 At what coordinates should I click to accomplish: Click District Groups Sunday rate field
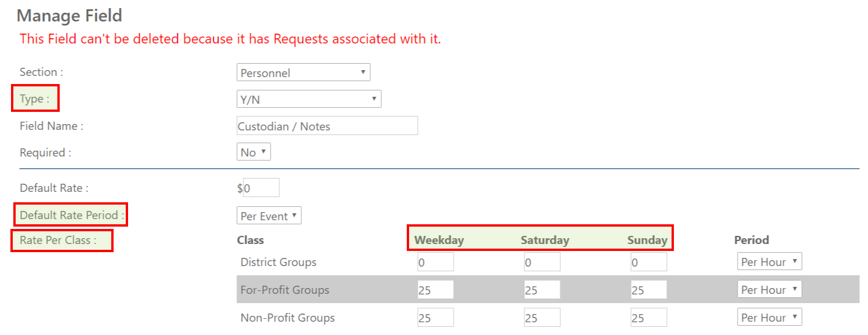click(x=648, y=262)
